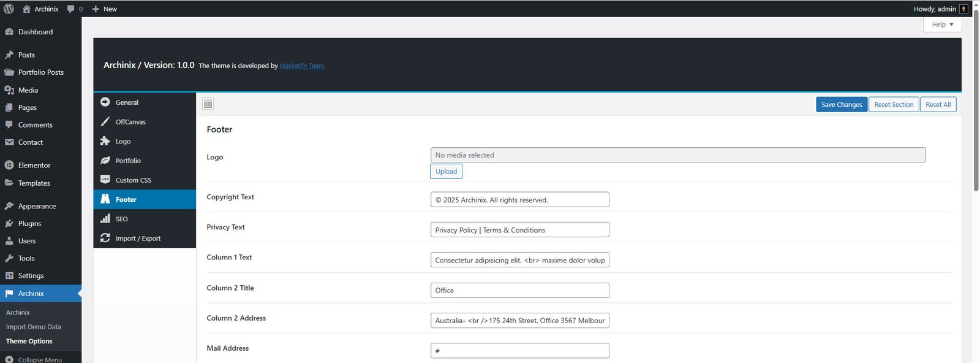Screen dimensions: 980x363
Task: Click the Upload logo button
Action: 446,172
